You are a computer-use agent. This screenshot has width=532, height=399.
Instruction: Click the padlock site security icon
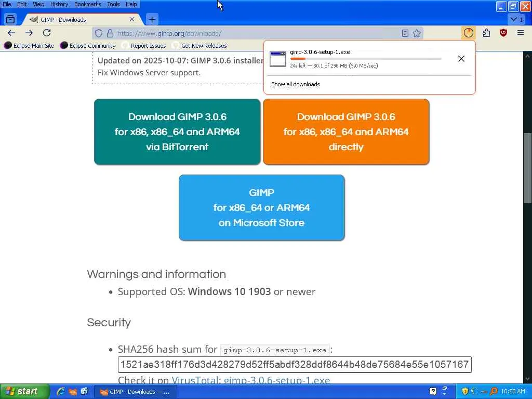(110, 33)
